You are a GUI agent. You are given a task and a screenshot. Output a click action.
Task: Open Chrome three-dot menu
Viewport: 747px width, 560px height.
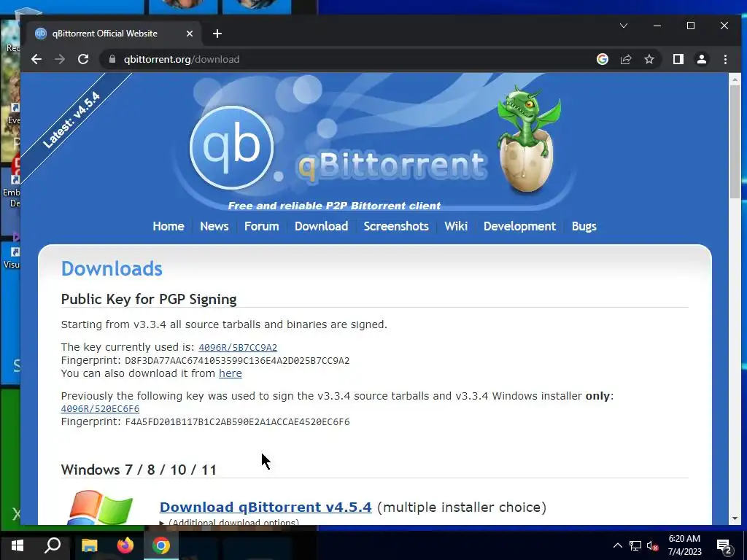click(x=725, y=59)
